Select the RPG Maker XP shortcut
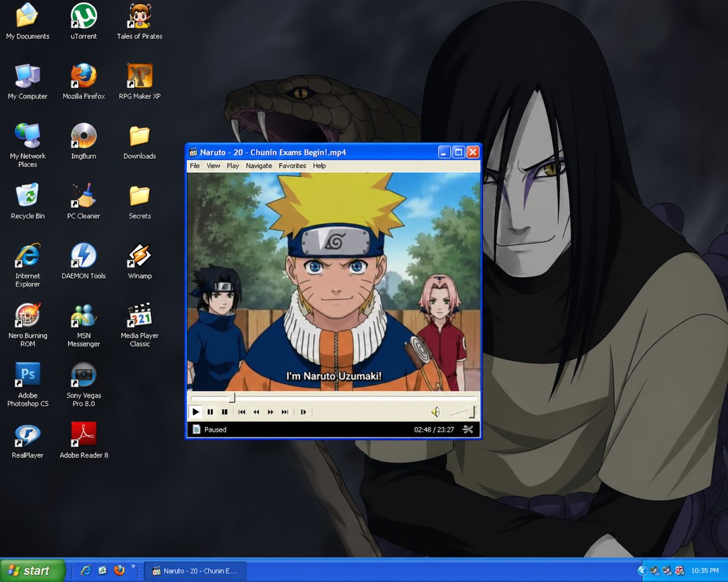The height and width of the screenshot is (582, 728). [x=140, y=82]
